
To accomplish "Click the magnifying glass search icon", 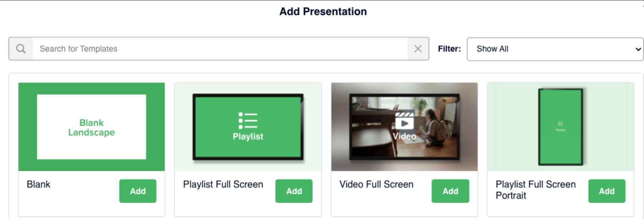I will pyautogui.click(x=21, y=49).
